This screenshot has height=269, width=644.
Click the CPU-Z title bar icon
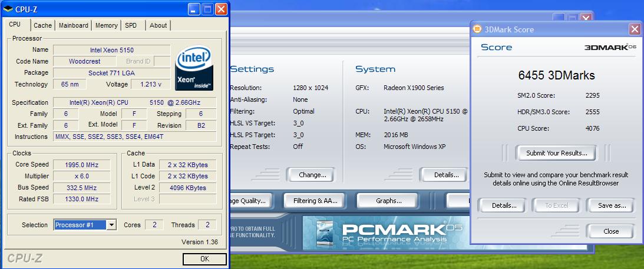click(x=8, y=9)
